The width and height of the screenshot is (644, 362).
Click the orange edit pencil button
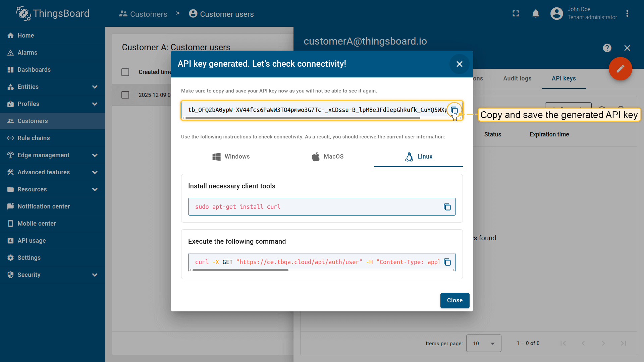pos(620,69)
